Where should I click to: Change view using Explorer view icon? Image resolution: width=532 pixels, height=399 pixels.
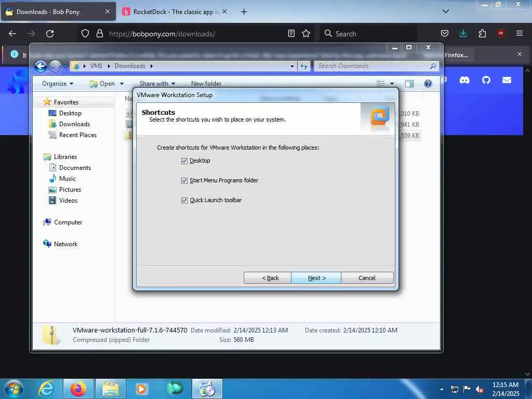click(x=381, y=84)
